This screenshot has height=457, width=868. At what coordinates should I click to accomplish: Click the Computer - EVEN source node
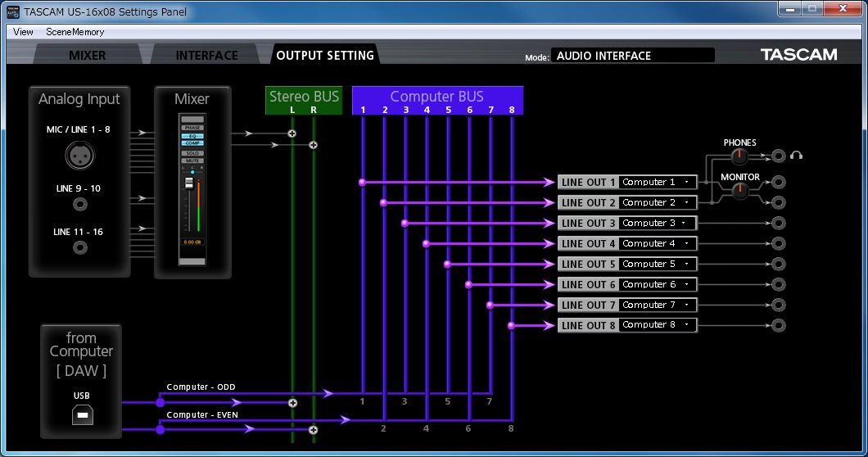pos(160,429)
